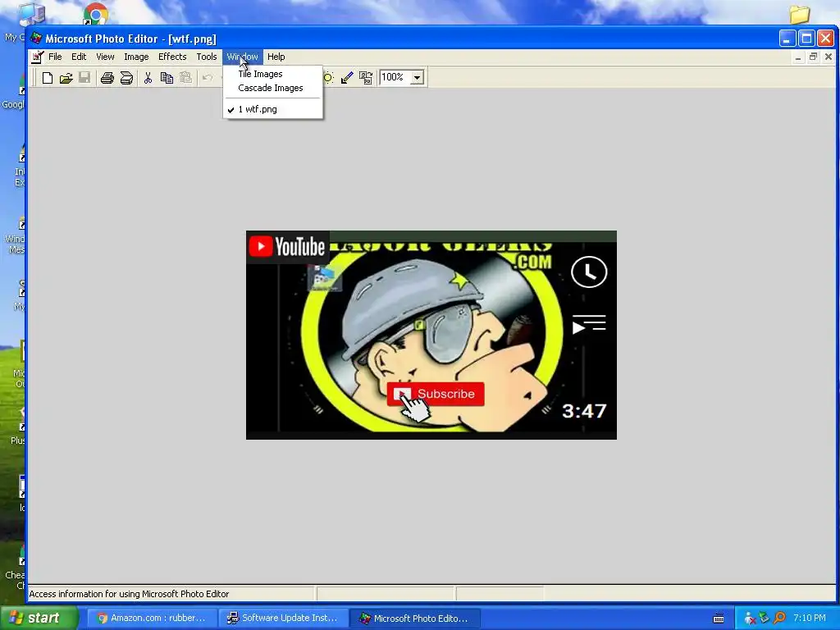Open the zoom percentage dropdown arrow
The width and height of the screenshot is (840, 630).
pos(418,78)
